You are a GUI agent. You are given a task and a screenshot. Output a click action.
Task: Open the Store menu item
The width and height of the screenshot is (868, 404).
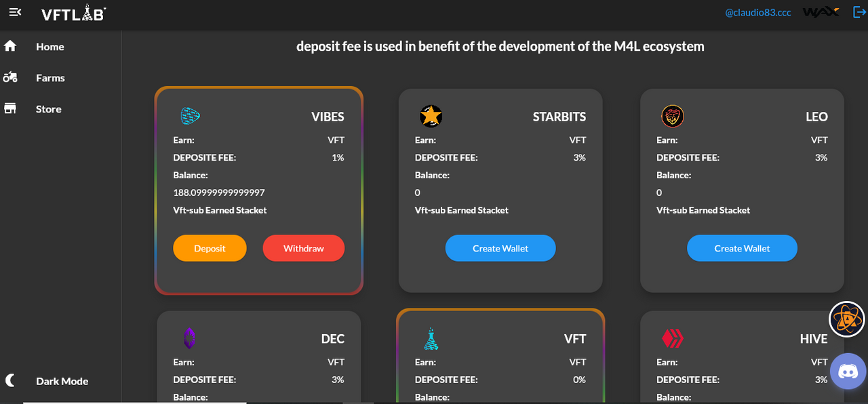[x=49, y=109]
